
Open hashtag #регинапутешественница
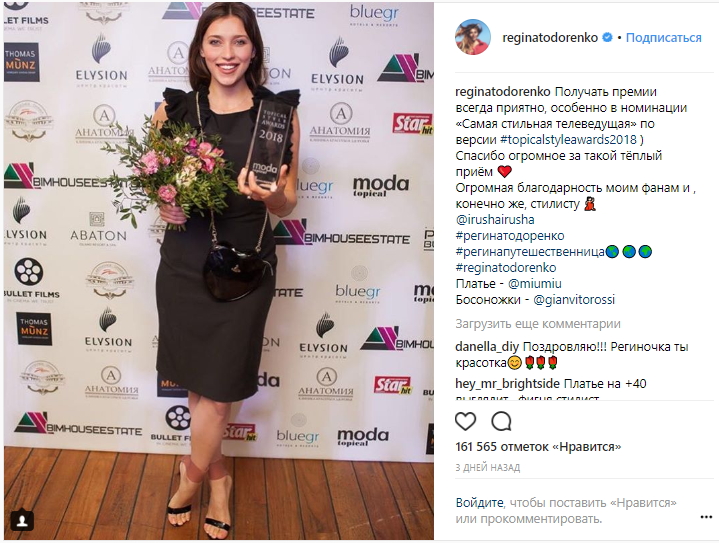pos(530,252)
